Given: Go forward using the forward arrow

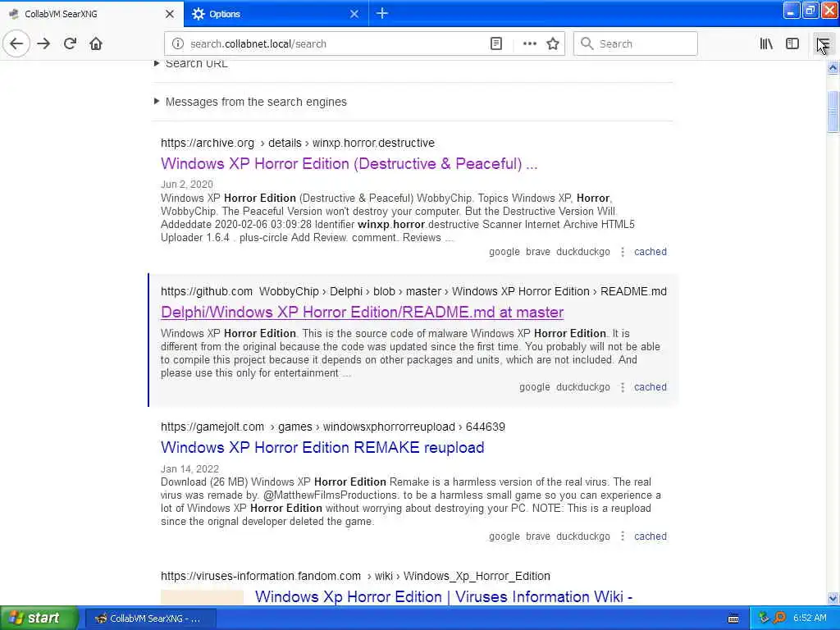Looking at the screenshot, I should (44, 43).
